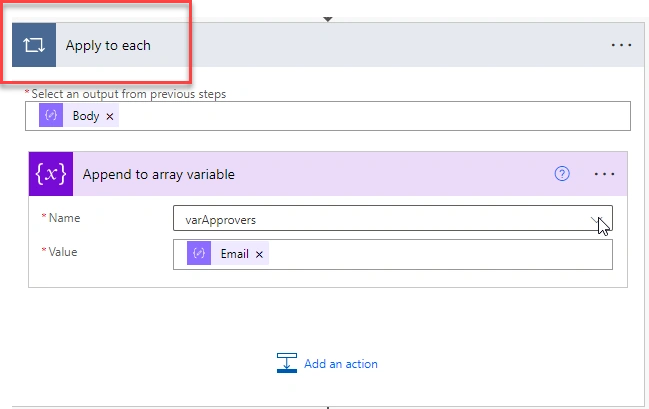Screen dimensions: 649x409
Task: Click the Body dynamic content icon
Action: tap(51, 115)
